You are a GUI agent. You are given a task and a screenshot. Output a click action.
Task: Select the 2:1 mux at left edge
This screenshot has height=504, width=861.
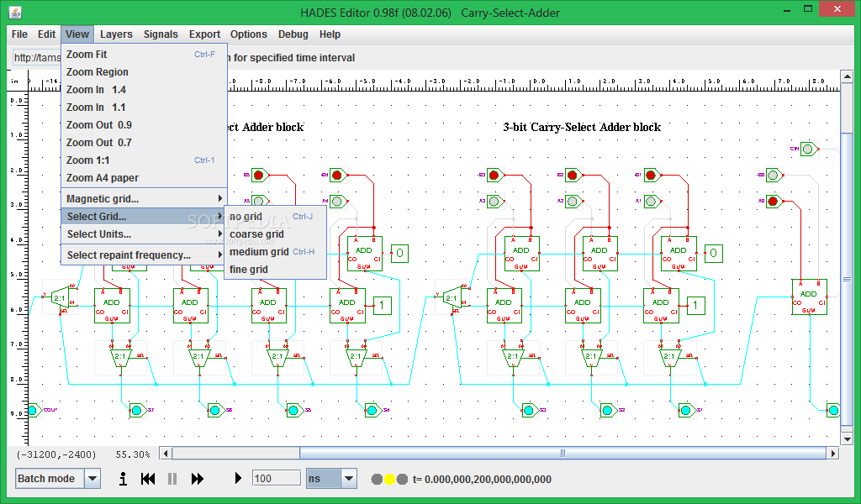(x=60, y=298)
